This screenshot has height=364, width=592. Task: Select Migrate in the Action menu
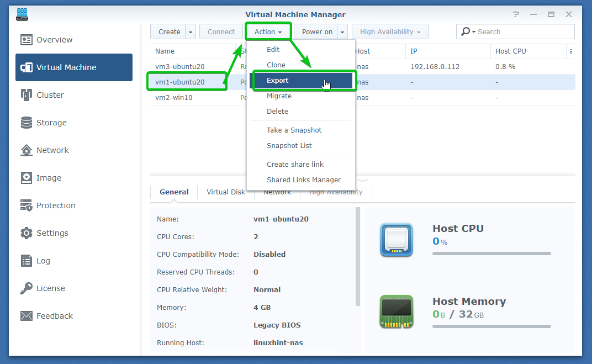pos(279,96)
